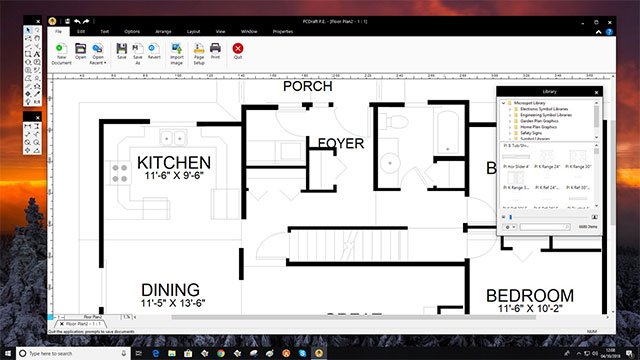Select the eyedropper attribute tool
The image size is (640, 360).
point(37,94)
